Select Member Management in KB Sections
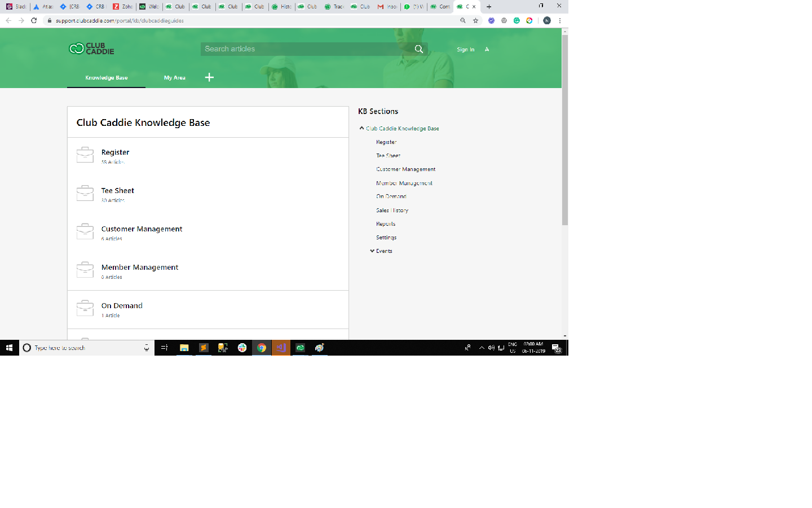This screenshot has width=812, height=508. click(x=404, y=183)
